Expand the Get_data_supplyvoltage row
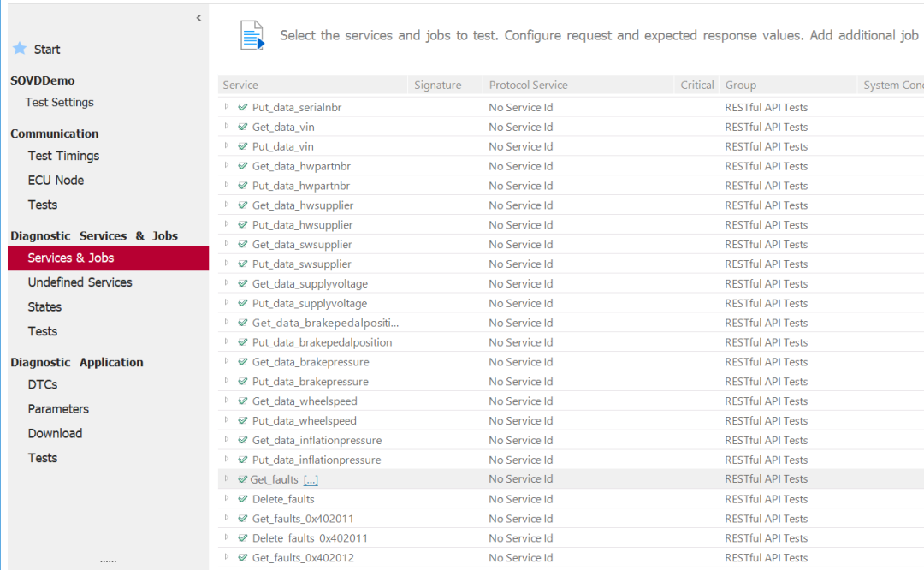Viewport: 924px width, 570px height. pos(227,283)
